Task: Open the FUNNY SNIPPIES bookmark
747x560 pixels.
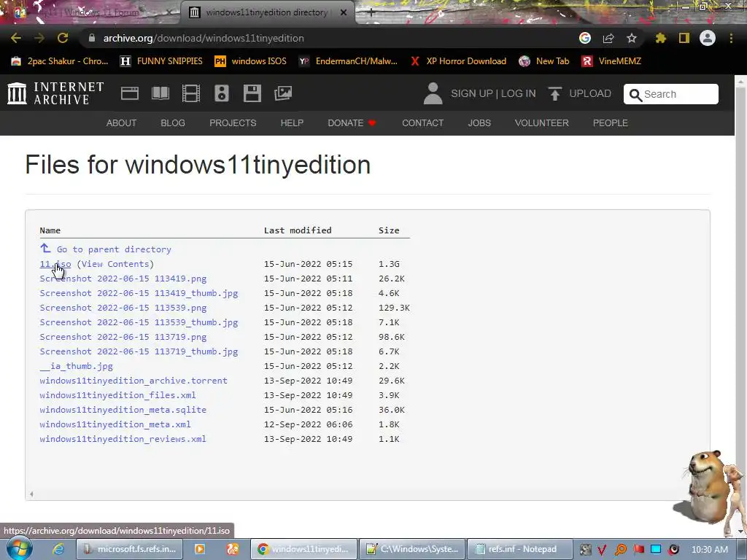Action: 161,61
